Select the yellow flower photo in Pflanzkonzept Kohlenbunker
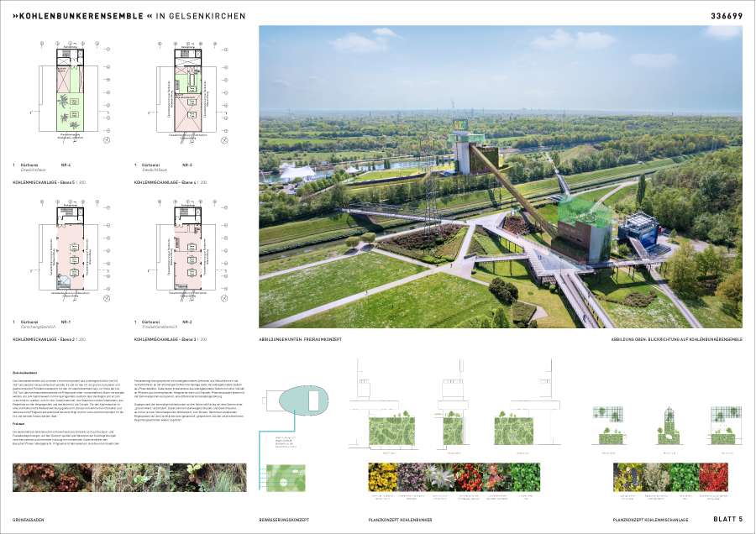The image size is (756, 534). pyautogui.click(x=384, y=477)
